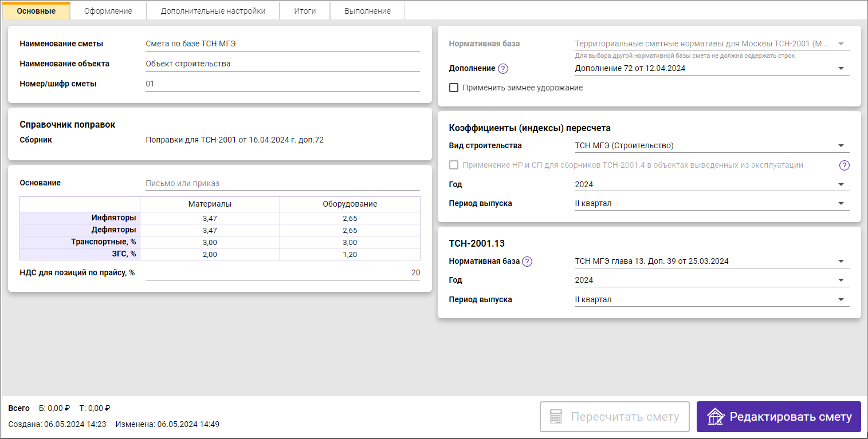
Task: Open Вид строительства dropdown ТСН МГЭ (Строительство)
Action: [x=712, y=145]
